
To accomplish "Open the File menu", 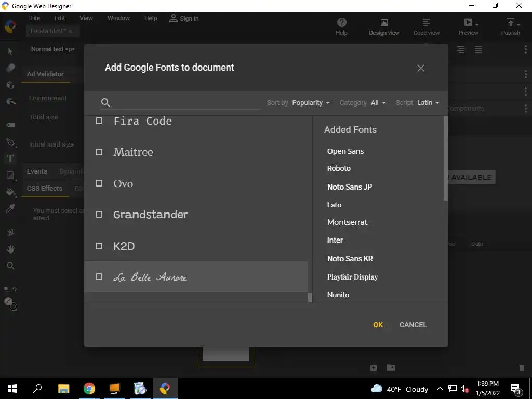I will point(35,18).
